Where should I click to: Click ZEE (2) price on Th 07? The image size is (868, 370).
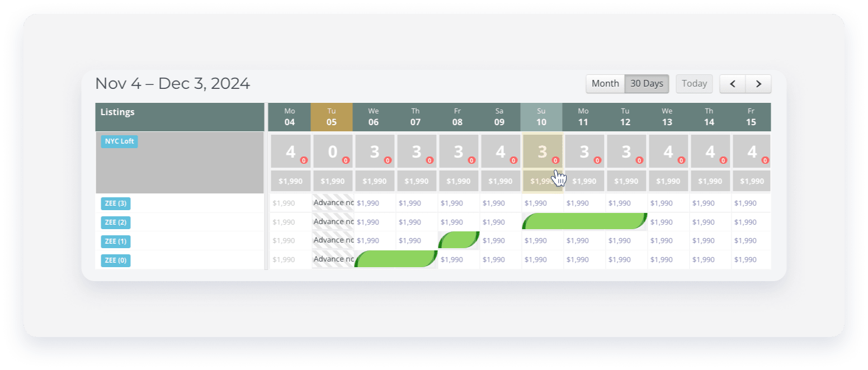[409, 222]
